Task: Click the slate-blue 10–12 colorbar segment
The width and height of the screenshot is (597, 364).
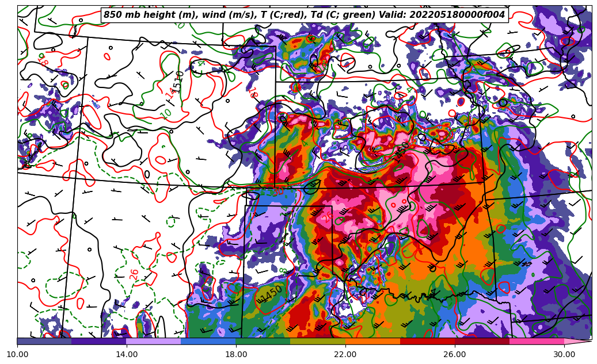Action: [44, 341]
